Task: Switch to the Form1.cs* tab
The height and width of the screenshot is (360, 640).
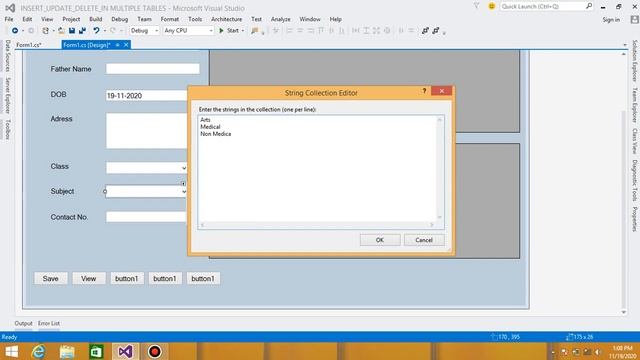Action: pos(29,45)
